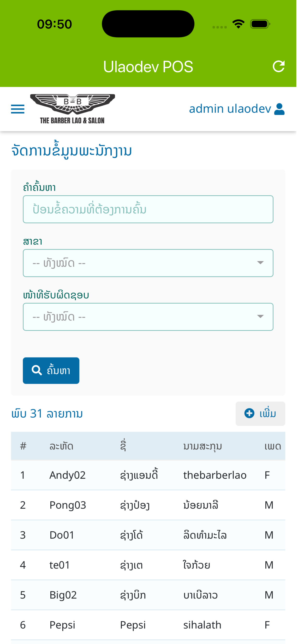298x644 pixels.
Task: Sort by the ລະຫັດ column header
Action: 62,448
